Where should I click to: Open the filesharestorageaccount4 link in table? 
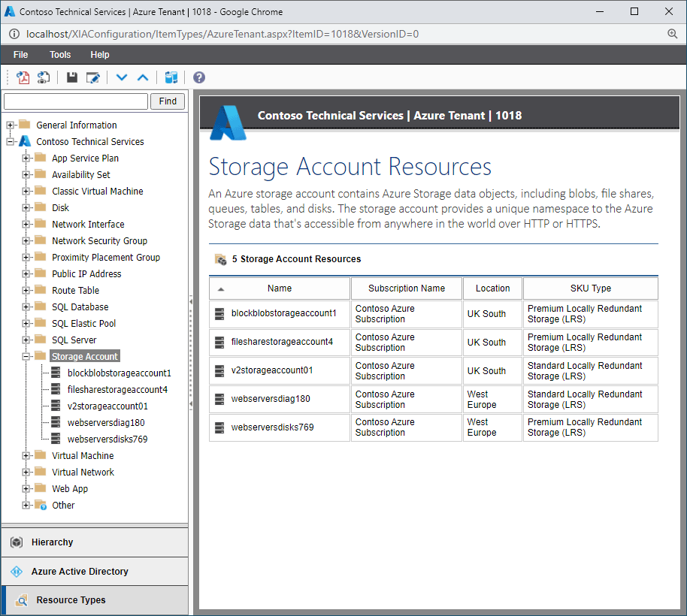click(x=282, y=342)
